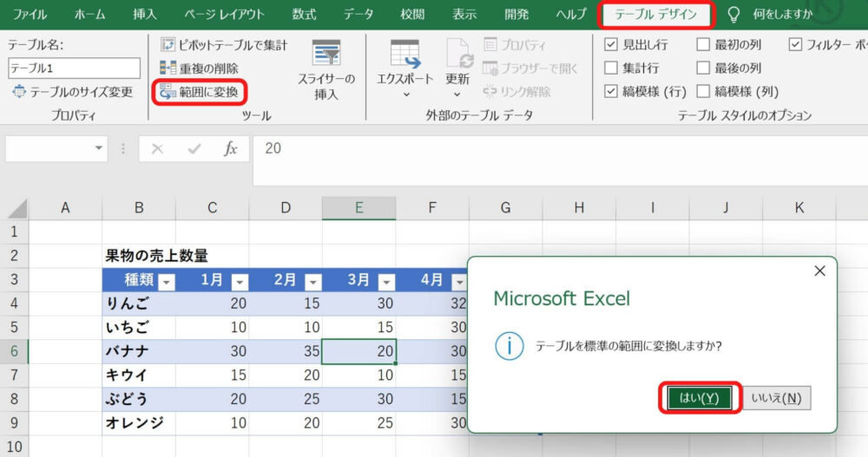Select バナナ's 2月 value 35
Viewport: 868px width, 457px height.
[286, 351]
